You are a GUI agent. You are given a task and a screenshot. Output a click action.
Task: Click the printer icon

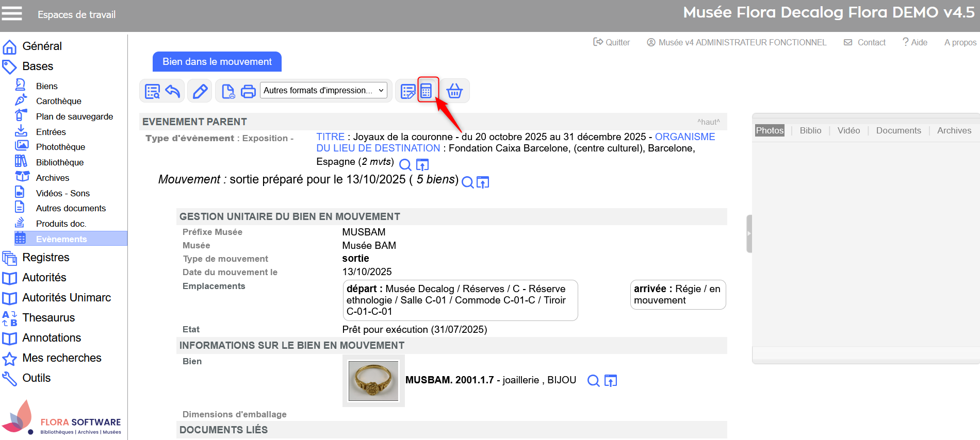coord(248,91)
